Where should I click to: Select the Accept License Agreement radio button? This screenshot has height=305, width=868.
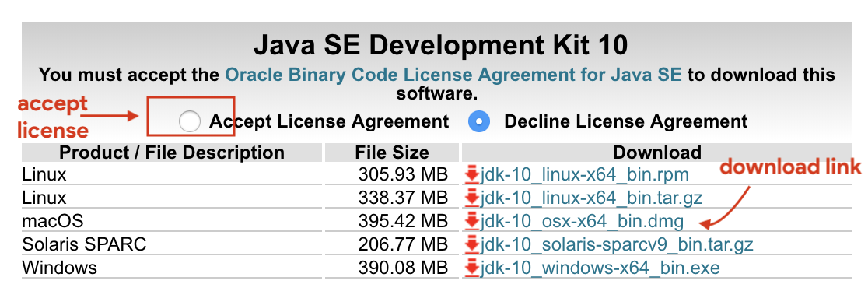click(x=190, y=121)
